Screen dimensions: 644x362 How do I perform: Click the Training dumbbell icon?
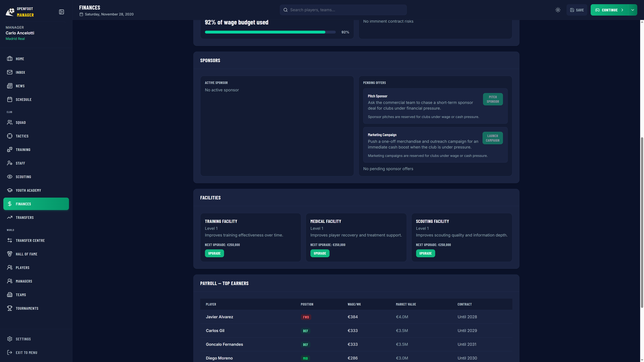(10, 149)
